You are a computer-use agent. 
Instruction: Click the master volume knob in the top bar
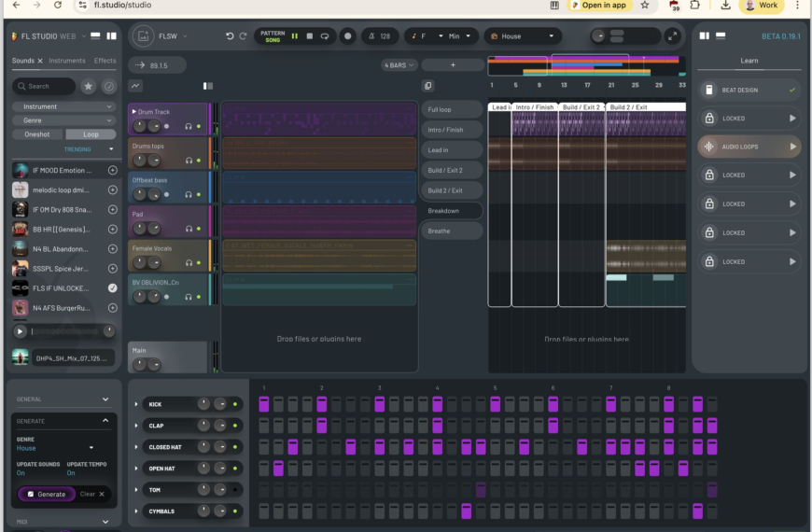point(598,36)
